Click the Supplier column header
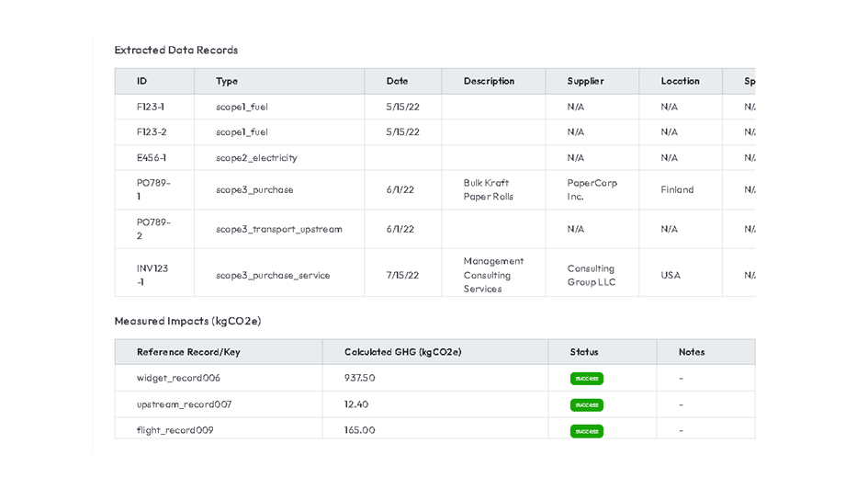 585,81
